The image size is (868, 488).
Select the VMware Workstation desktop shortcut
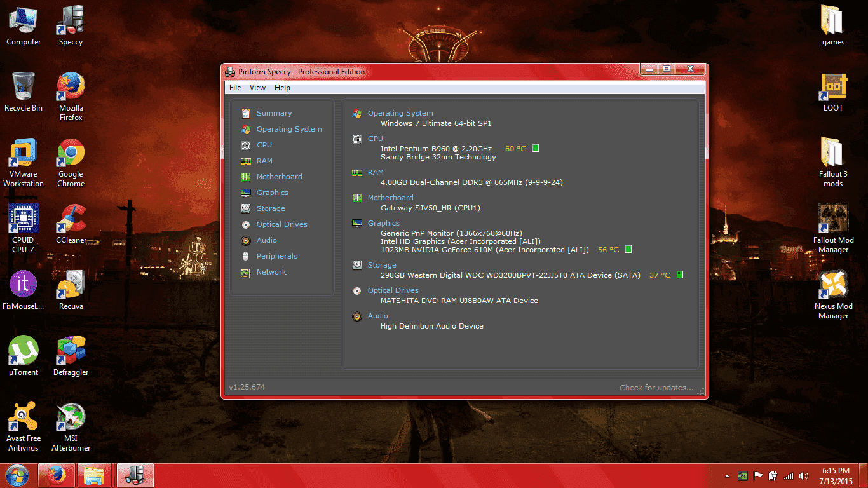tap(24, 163)
